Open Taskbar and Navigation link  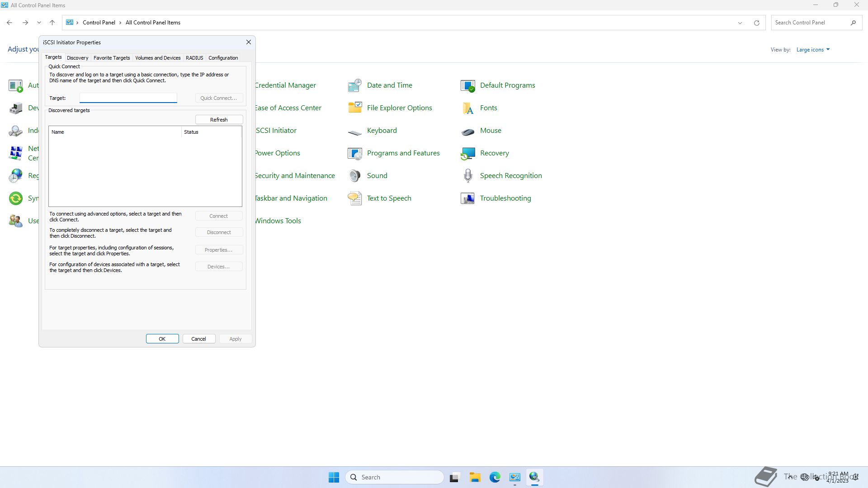(291, 198)
